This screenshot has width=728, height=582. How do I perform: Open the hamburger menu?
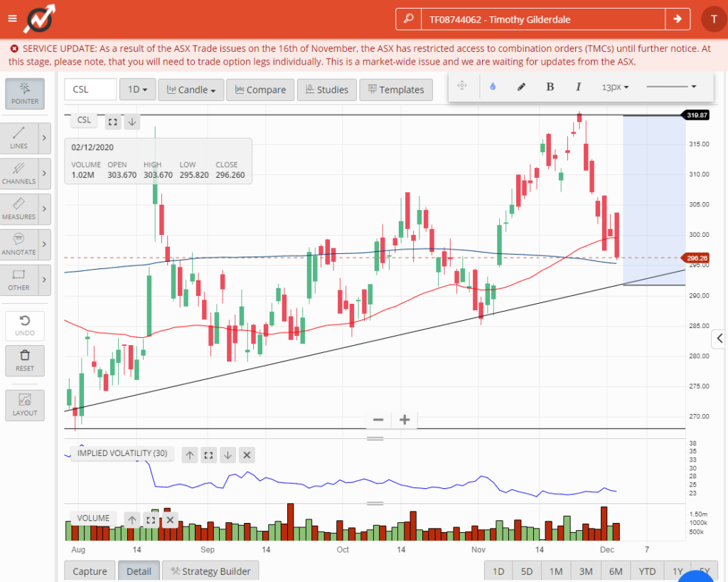point(11,18)
